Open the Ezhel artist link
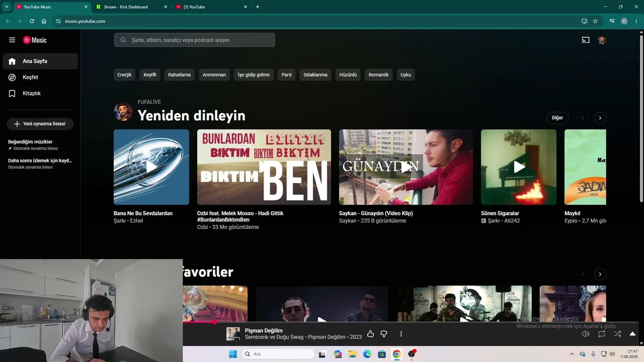The height and width of the screenshot is (362, 644). pyautogui.click(x=137, y=221)
